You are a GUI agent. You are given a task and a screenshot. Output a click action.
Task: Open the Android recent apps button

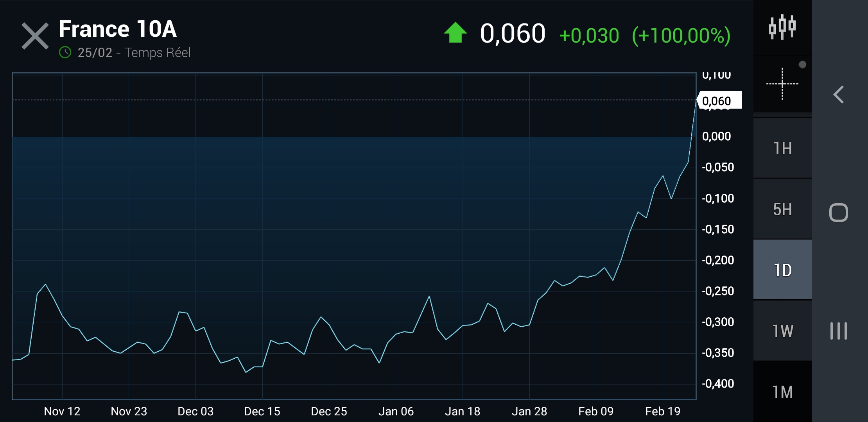[x=839, y=331]
